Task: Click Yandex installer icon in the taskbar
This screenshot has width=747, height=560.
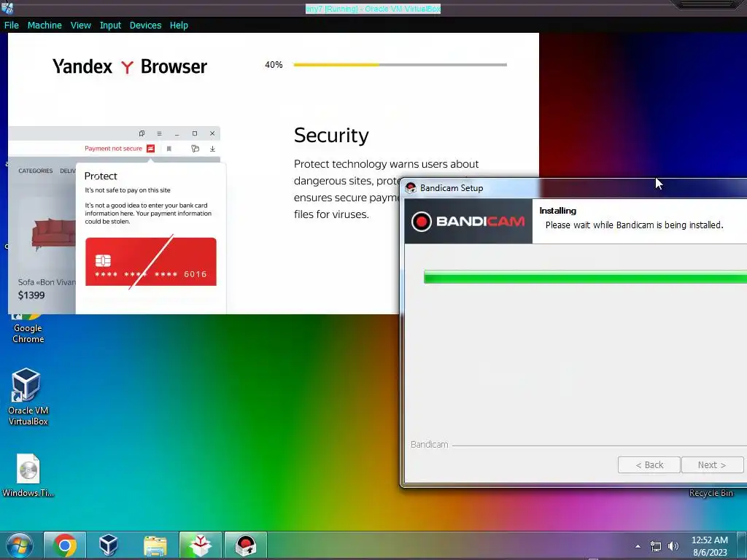Action: click(200, 545)
